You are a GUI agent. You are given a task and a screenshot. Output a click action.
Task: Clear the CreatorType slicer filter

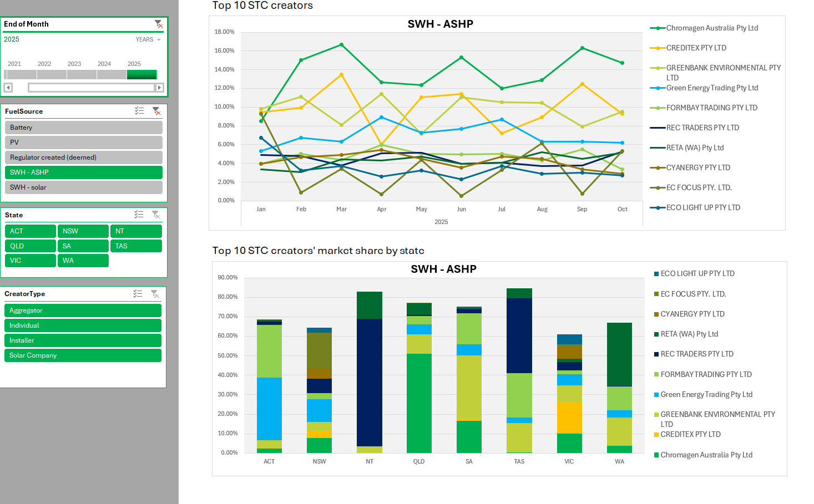155,293
